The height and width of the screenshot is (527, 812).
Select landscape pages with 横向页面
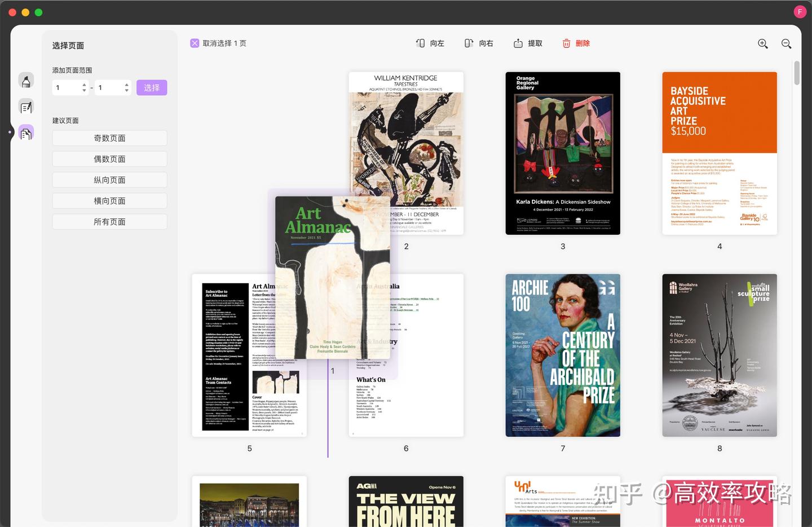click(x=109, y=200)
